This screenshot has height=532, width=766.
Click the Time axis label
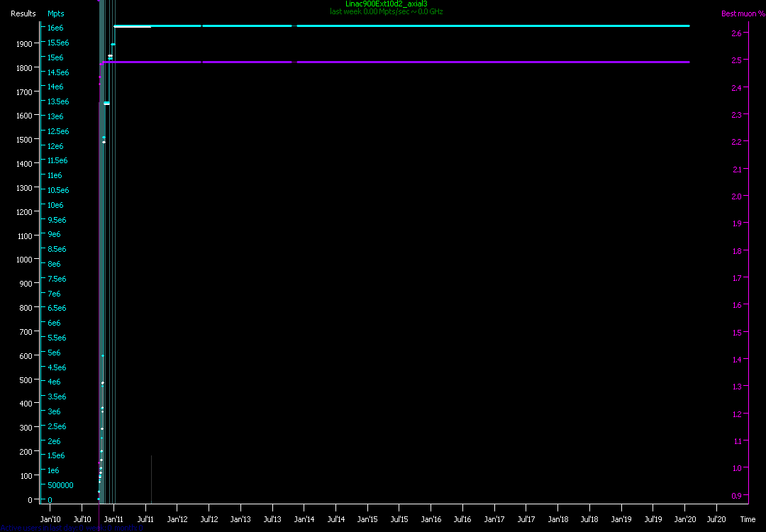[748, 519]
